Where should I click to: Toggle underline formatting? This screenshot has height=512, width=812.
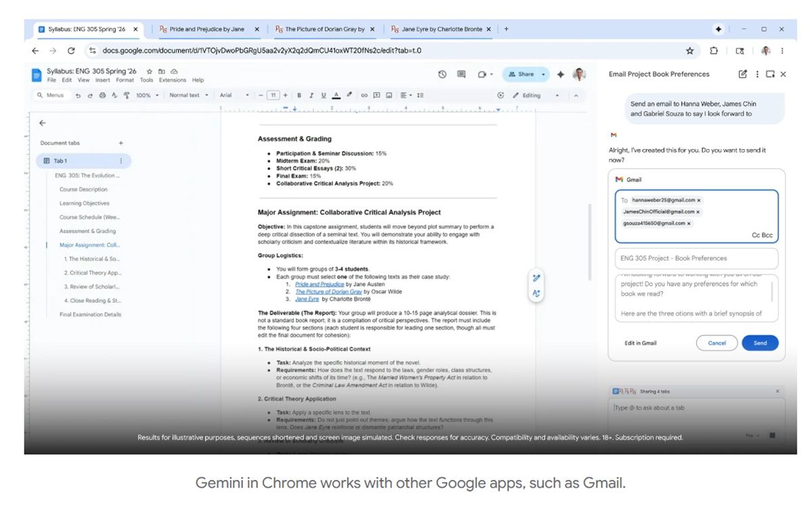point(323,95)
